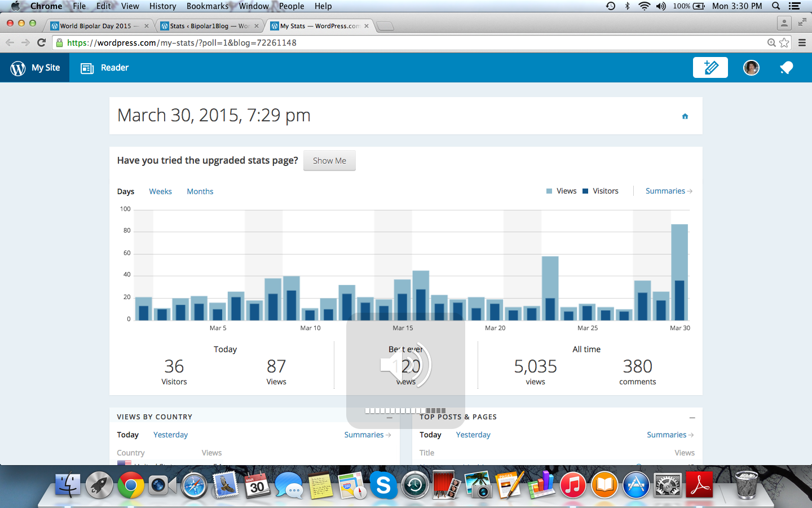Screen dimensions: 812x508
Task: Collapse the Views by Country panel
Action: [389, 418]
